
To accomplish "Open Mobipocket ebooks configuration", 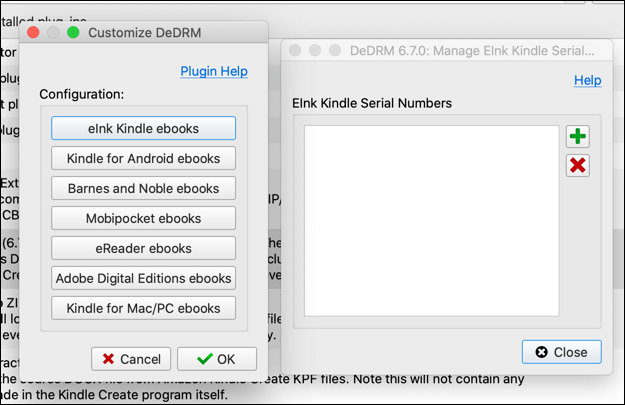I will point(143,218).
